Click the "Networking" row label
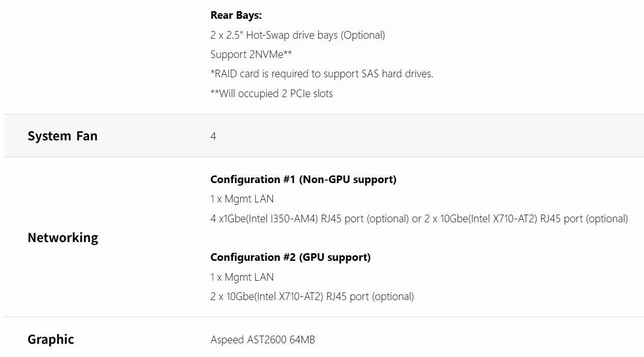The width and height of the screenshot is (644, 357). tap(63, 237)
